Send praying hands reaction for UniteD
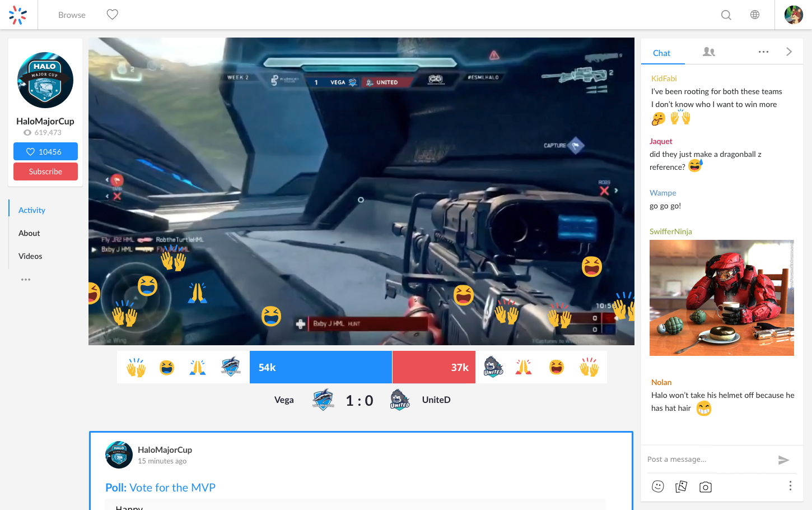The image size is (812, 510). 524,368
